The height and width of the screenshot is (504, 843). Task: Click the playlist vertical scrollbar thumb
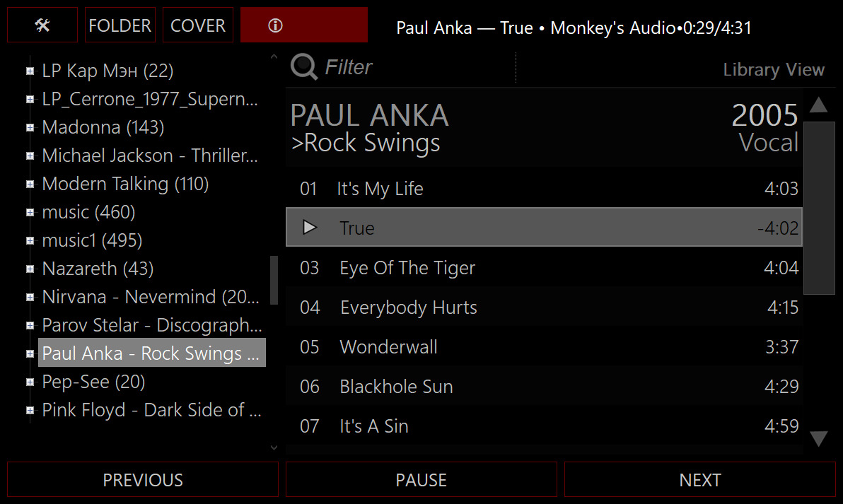(x=819, y=207)
